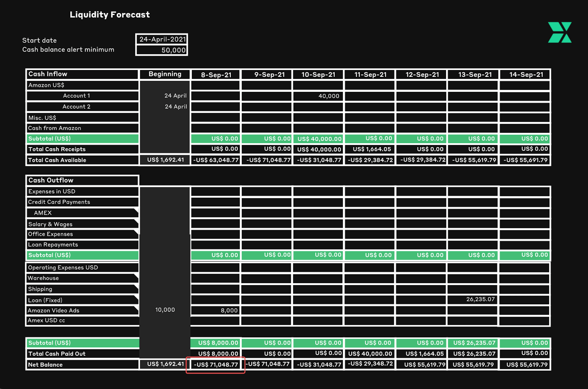Click Total Cash Available beginning US$ 1,692.41
The image size is (588, 389).
coord(165,160)
